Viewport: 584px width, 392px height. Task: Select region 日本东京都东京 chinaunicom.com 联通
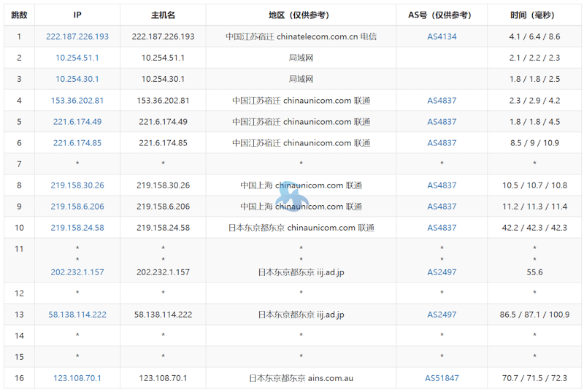[x=301, y=228]
